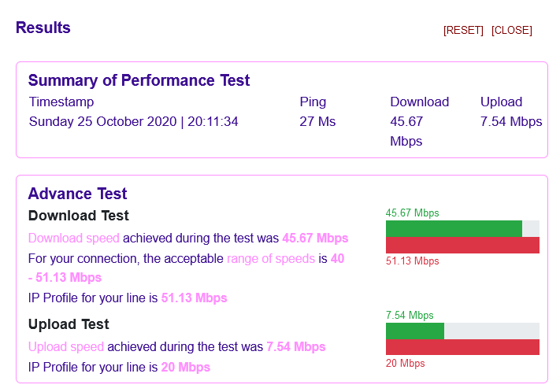The image size is (560, 392).
Task: Click the RESET link
Action: pyautogui.click(x=463, y=31)
